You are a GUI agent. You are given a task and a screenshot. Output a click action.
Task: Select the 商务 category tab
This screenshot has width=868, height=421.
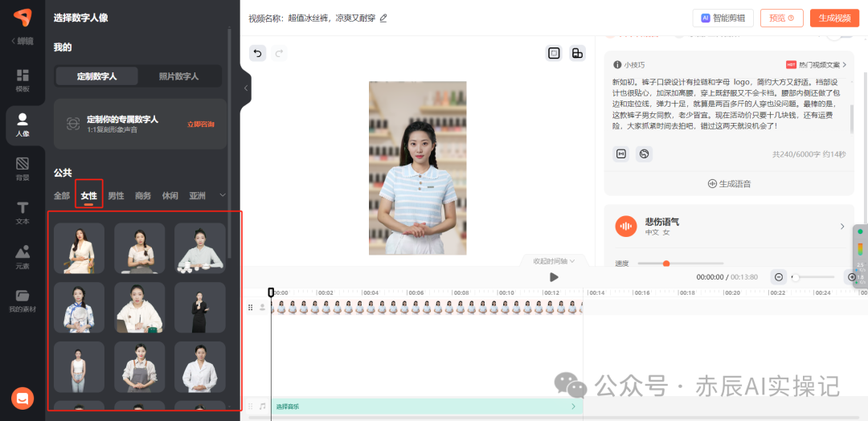tap(143, 195)
